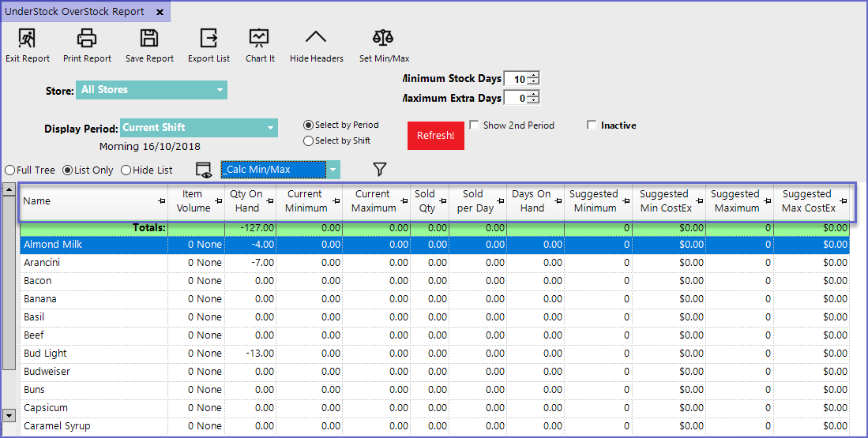Viewport: 868px width, 438px height.
Task: Increase Minimum Stock Days with up arrow
Action: [x=533, y=76]
